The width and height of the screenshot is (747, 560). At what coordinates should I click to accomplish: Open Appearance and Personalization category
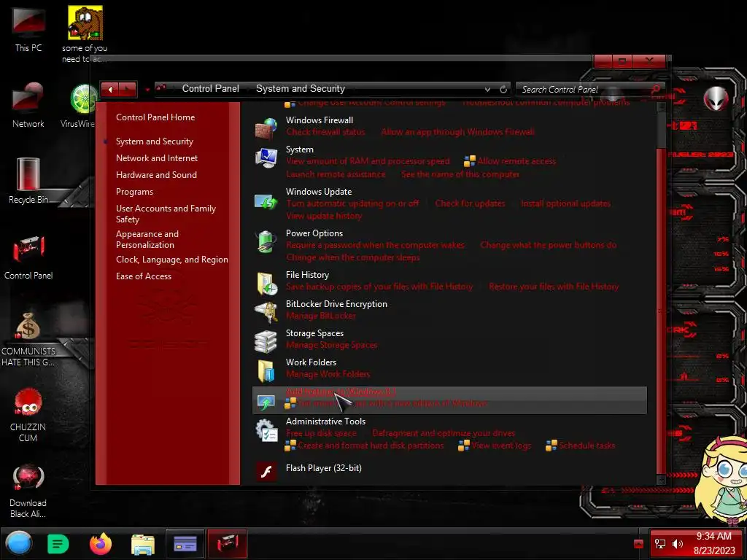(147, 239)
